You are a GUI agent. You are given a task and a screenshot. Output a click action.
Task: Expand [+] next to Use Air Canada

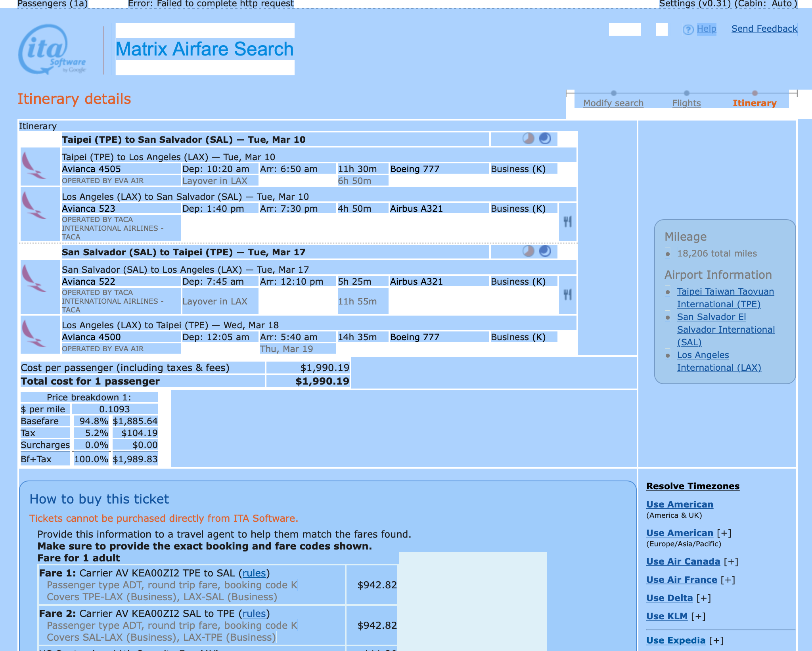[x=731, y=561]
